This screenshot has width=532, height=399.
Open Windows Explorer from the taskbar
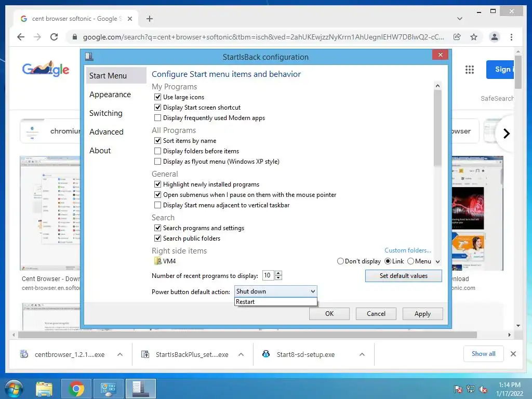(44, 389)
